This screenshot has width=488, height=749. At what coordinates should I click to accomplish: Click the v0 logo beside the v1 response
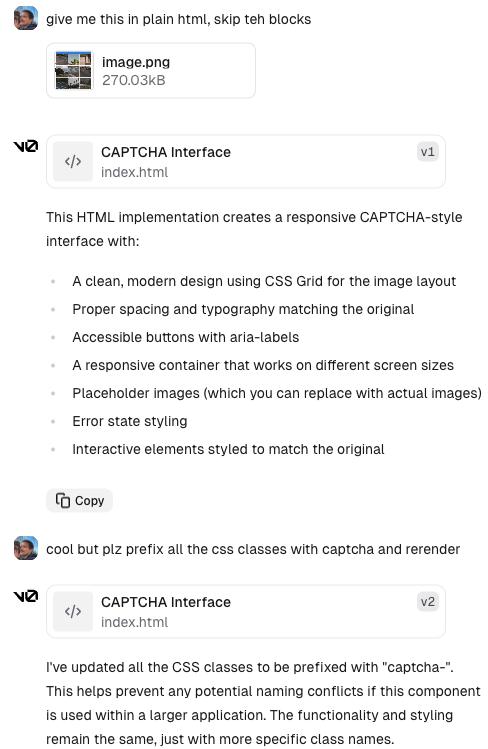coord(25,146)
